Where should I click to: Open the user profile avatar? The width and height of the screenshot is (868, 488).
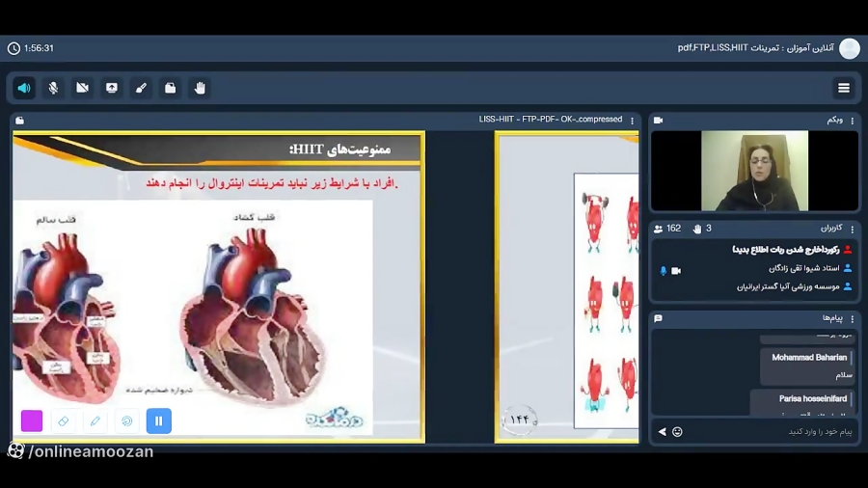click(x=849, y=48)
